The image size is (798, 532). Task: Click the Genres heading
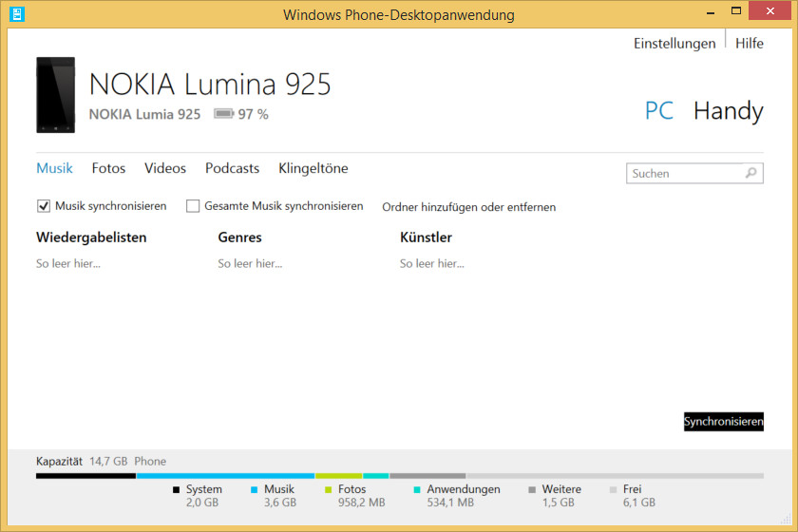pos(239,237)
